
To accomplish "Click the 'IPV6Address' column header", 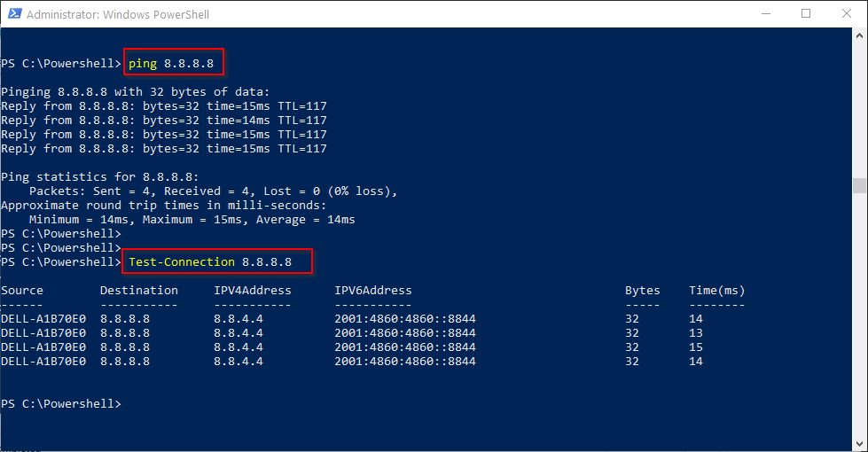I will pyautogui.click(x=372, y=290).
